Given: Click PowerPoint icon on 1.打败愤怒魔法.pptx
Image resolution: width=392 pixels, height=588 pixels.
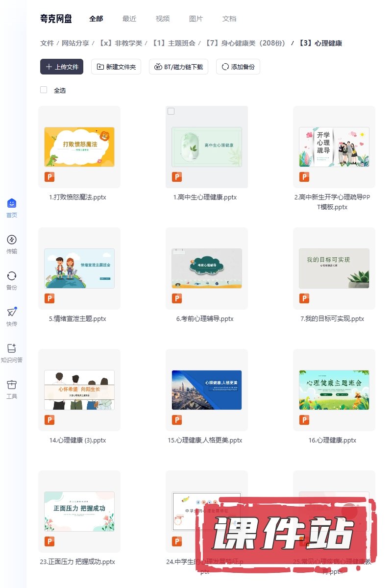Looking at the screenshot, I should (x=49, y=177).
